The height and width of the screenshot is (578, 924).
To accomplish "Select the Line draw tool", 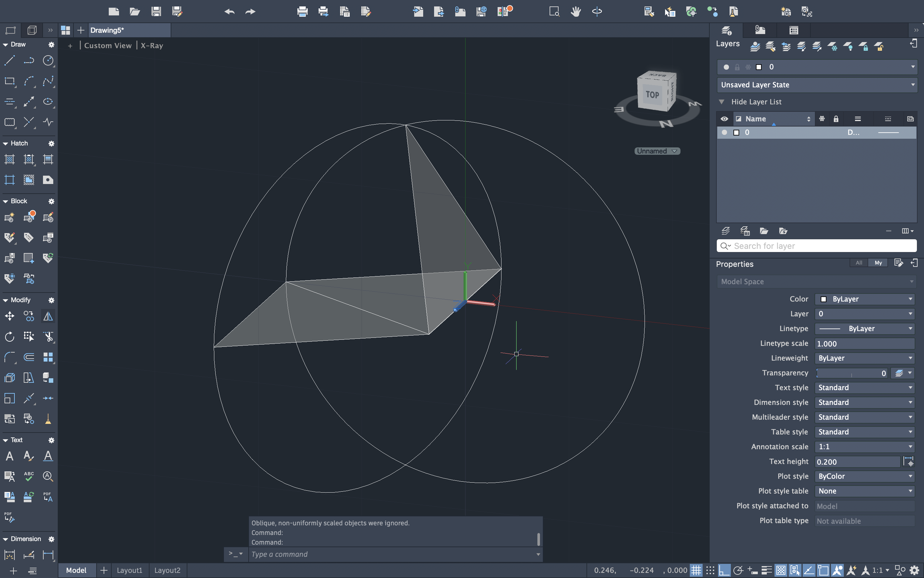I will 10,61.
